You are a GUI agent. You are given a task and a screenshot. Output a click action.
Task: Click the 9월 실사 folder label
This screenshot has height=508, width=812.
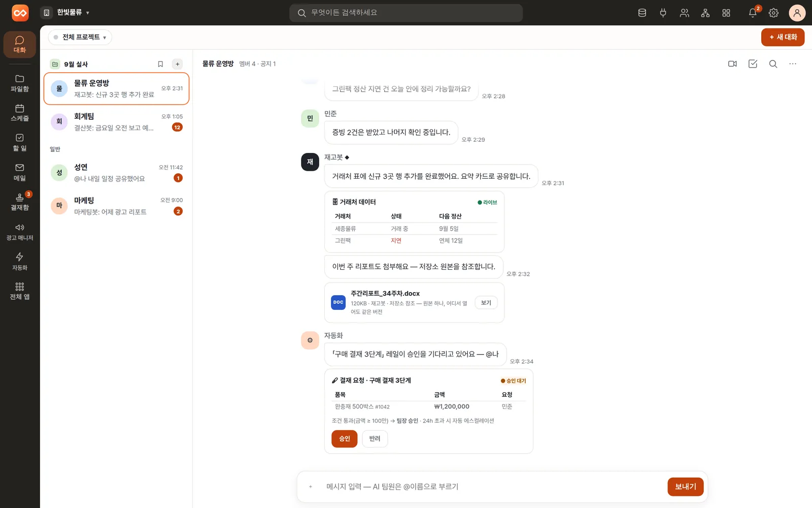click(x=76, y=64)
